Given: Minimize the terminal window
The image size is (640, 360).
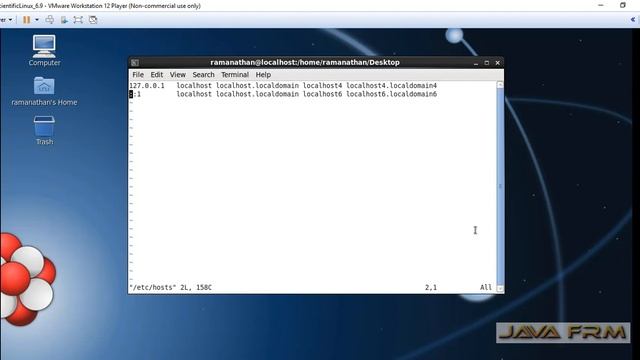Looking at the screenshot, I should click(476, 63).
